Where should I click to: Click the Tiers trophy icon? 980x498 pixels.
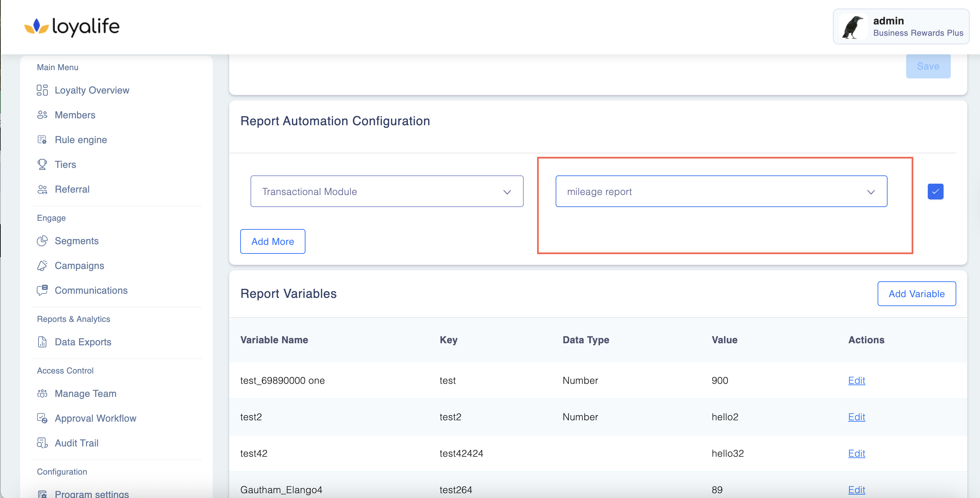coord(42,164)
